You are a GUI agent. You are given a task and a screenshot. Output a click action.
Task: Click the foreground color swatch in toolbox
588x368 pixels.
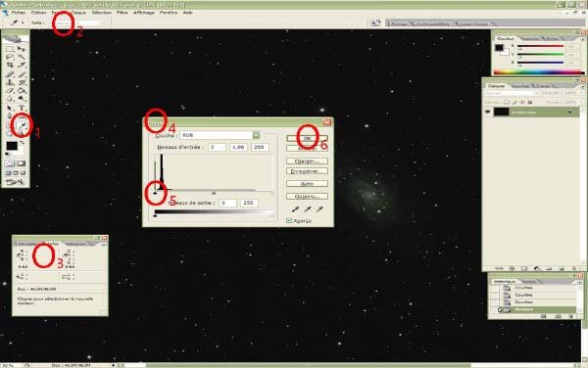tap(12, 146)
